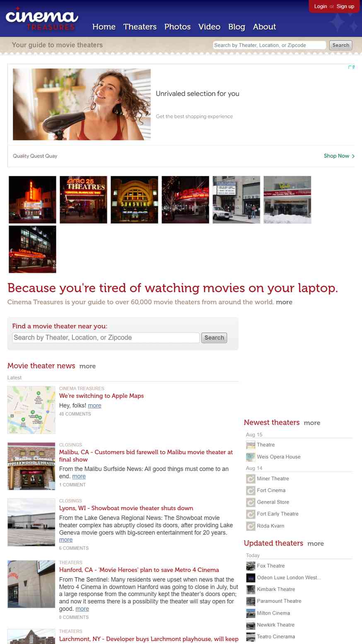
Task: Click 'more' next to Movie theater news
Action: pyautogui.click(x=87, y=366)
